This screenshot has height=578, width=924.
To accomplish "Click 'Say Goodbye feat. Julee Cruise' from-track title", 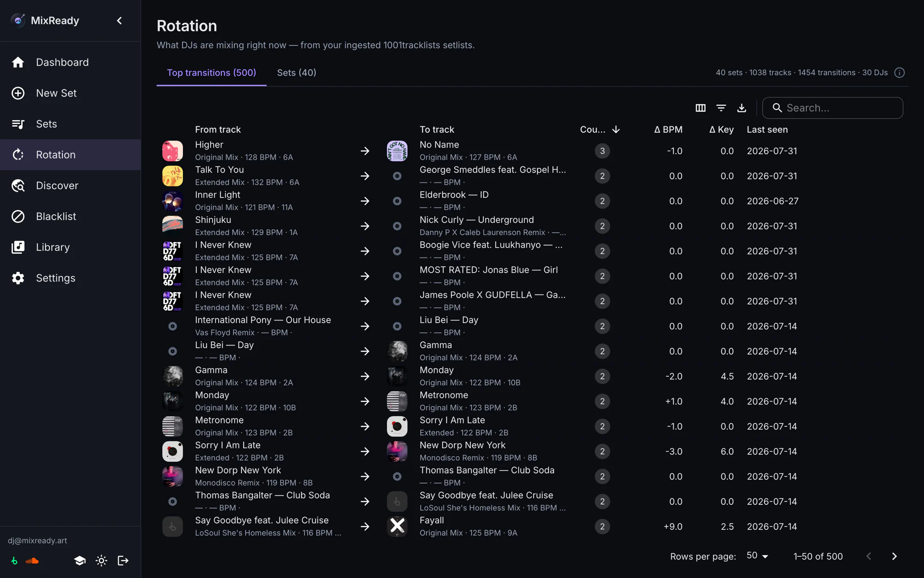I will (x=261, y=520).
